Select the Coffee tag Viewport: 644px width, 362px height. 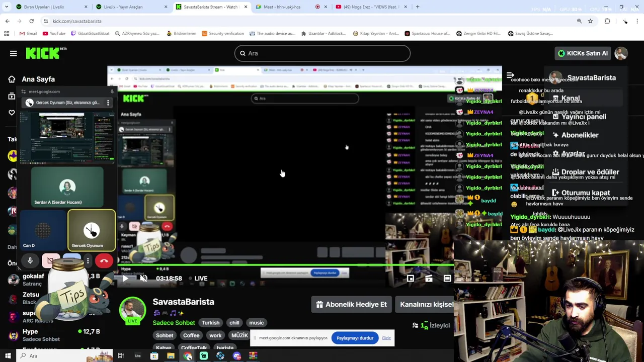pyautogui.click(x=191, y=335)
